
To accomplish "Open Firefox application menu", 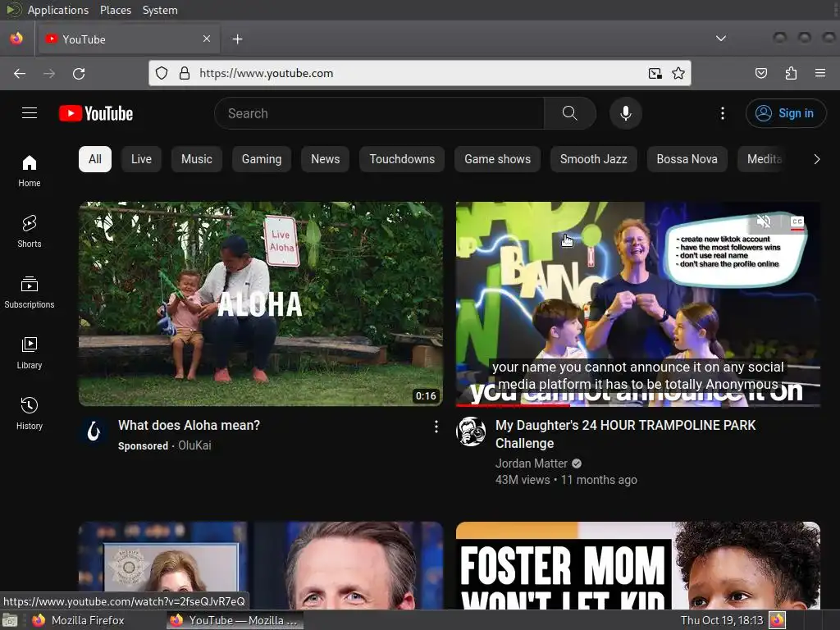I will [x=819, y=73].
